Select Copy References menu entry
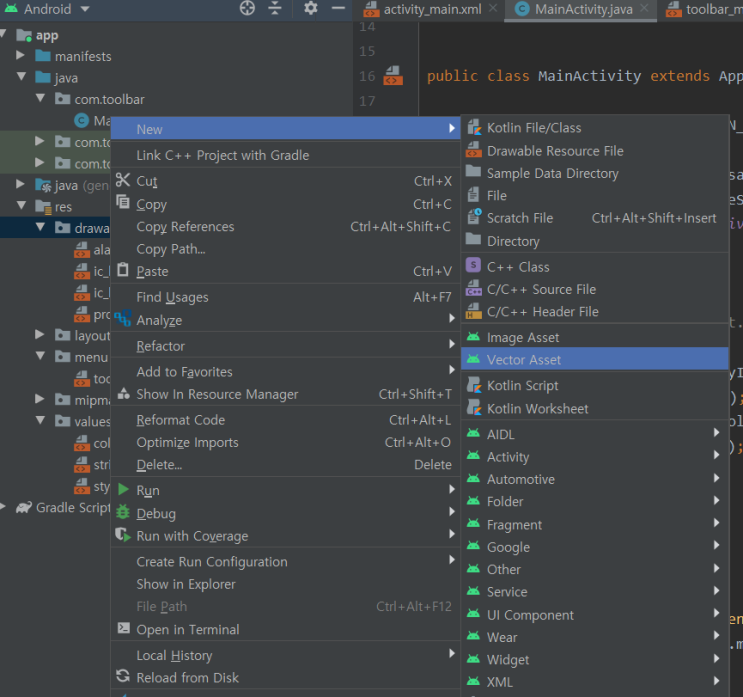Screen dimensions: 743x697 pos(285,226)
